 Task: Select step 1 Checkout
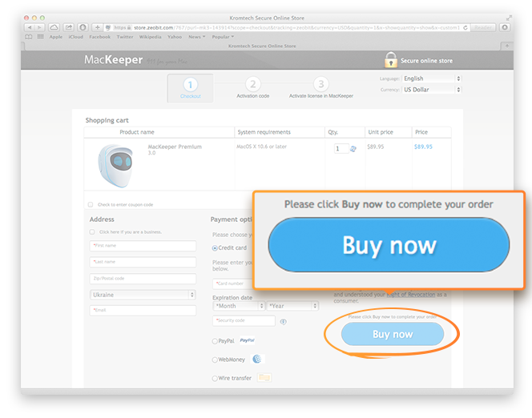[191, 88]
